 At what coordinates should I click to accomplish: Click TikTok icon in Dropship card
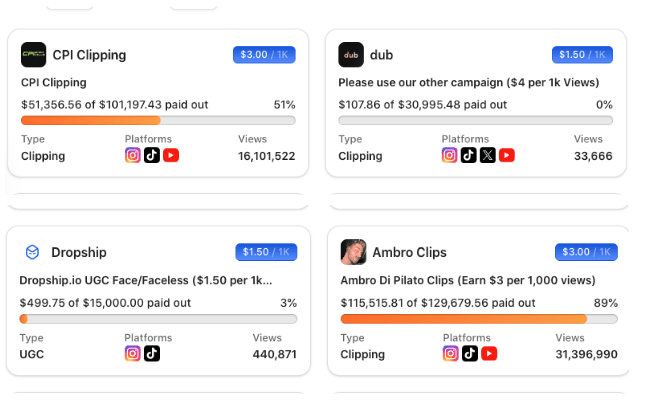pos(152,353)
